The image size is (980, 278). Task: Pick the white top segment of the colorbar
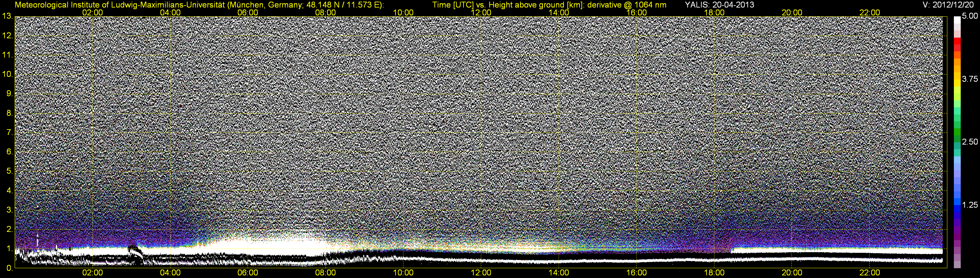(x=957, y=20)
